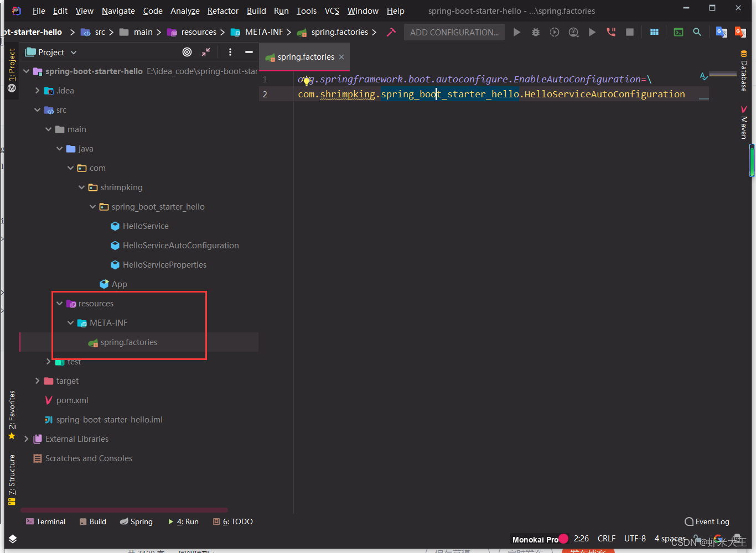Click the Build Project hammer icon
This screenshot has height=553, width=756.
coord(391,32)
